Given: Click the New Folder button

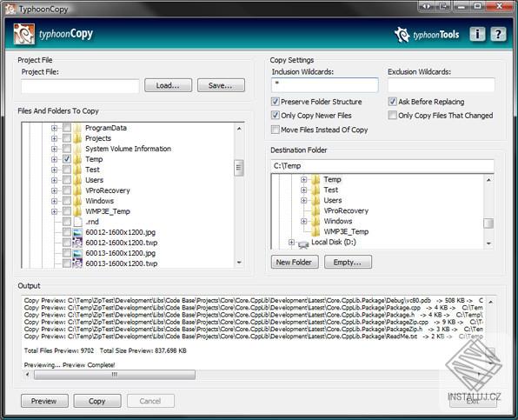Looking at the screenshot, I should click(x=295, y=262).
